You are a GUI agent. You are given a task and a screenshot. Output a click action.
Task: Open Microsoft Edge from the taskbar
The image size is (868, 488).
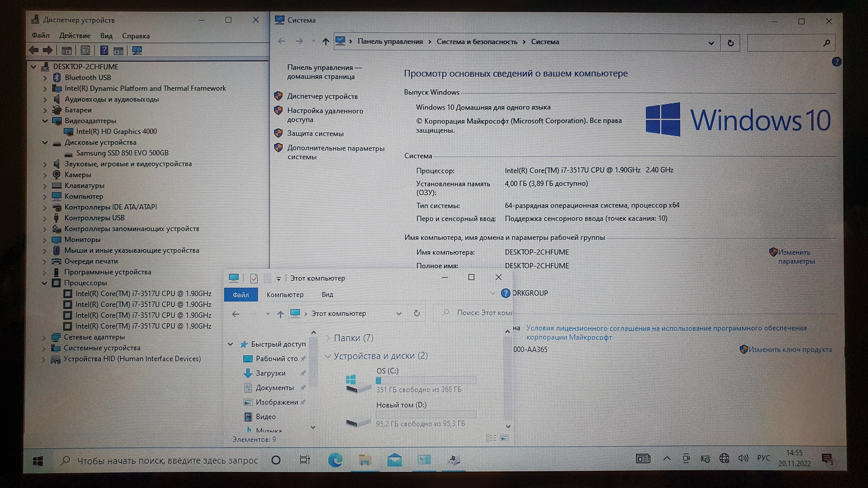pyautogui.click(x=335, y=460)
